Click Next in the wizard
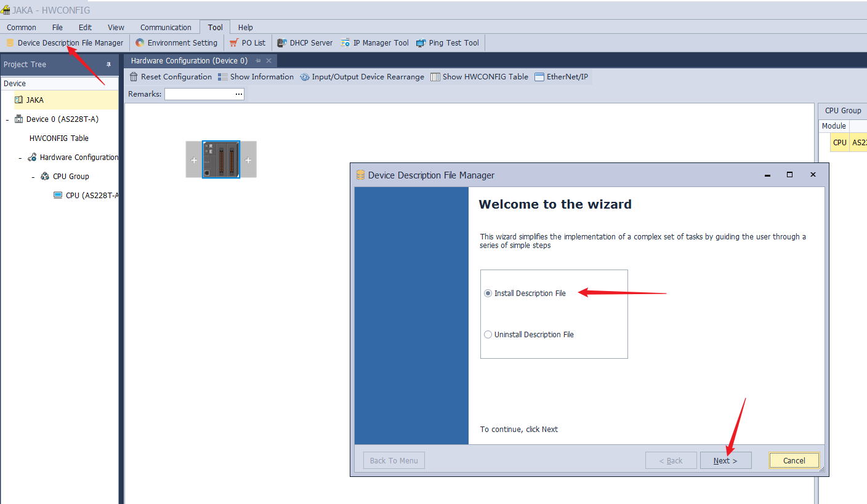The width and height of the screenshot is (867, 504). click(725, 460)
